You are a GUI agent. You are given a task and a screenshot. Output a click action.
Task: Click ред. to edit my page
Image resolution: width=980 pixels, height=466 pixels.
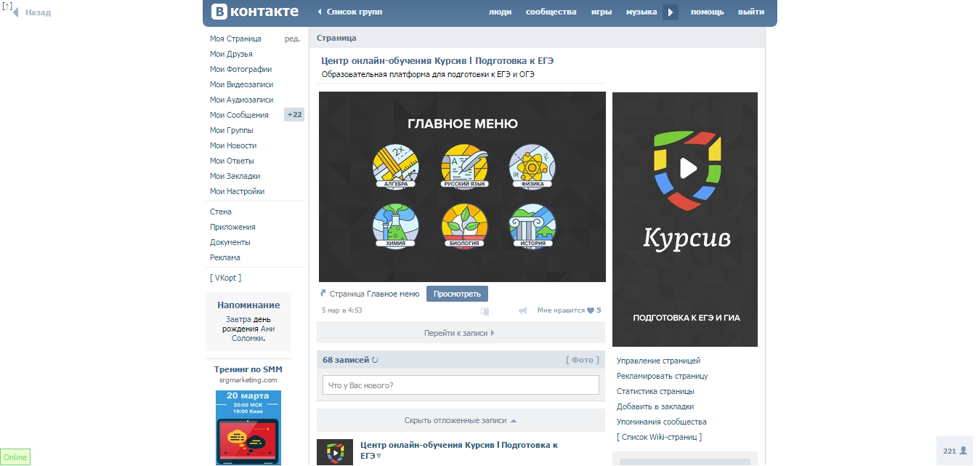coord(292,39)
